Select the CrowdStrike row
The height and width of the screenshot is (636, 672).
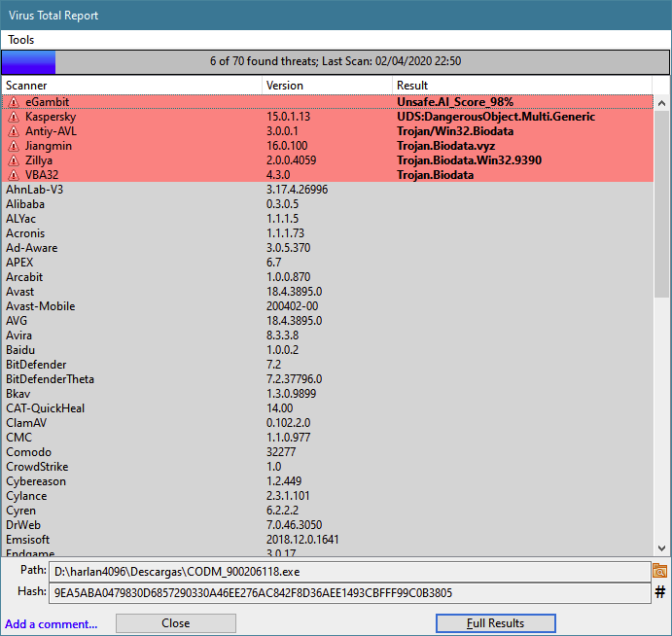328,466
